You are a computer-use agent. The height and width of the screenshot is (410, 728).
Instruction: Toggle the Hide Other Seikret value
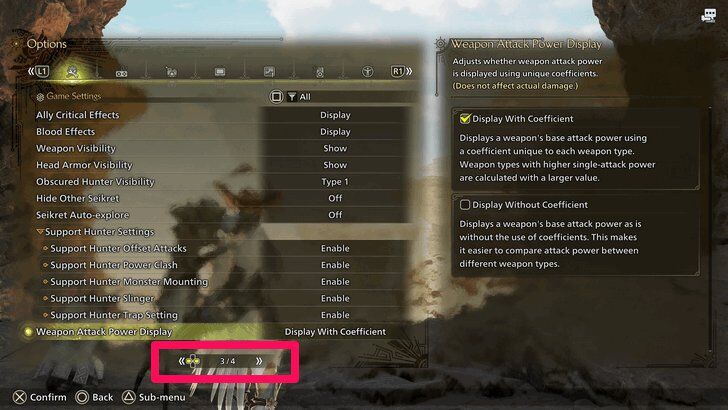335,198
